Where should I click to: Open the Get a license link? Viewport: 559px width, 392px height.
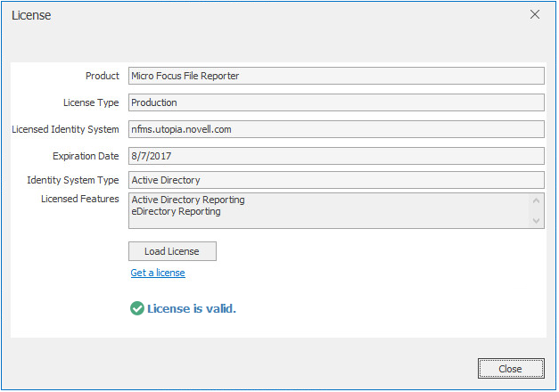(158, 273)
